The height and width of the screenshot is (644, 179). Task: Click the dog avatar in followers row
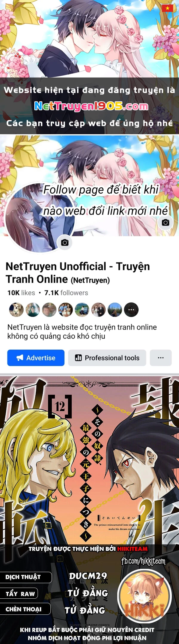tap(16, 310)
